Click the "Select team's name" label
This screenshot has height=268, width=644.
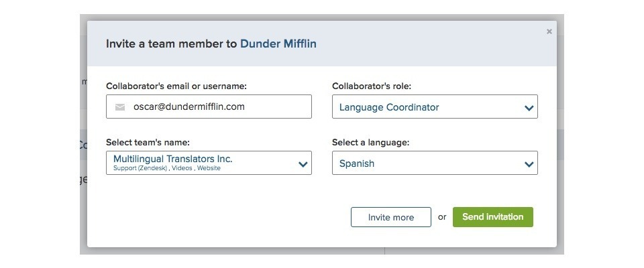click(x=148, y=142)
